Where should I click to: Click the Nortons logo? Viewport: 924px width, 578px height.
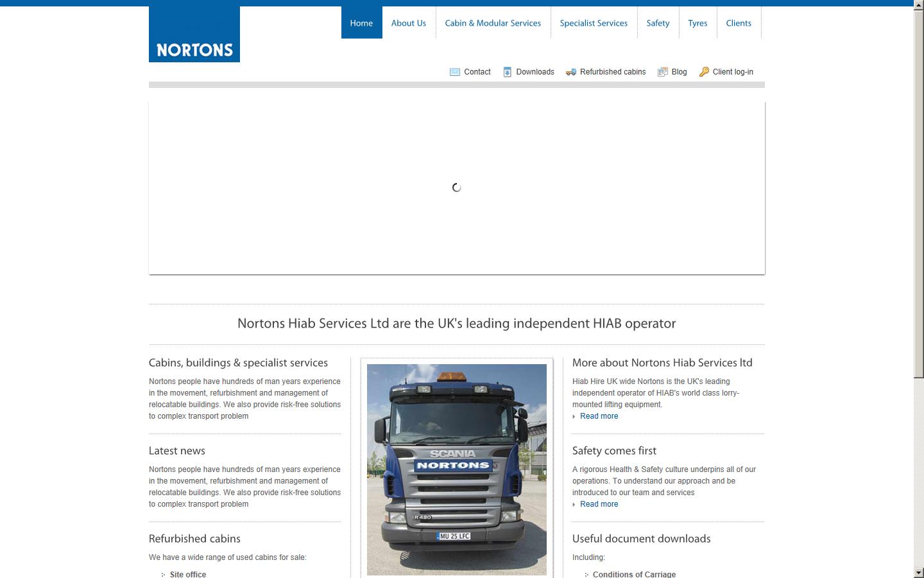[194, 34]
